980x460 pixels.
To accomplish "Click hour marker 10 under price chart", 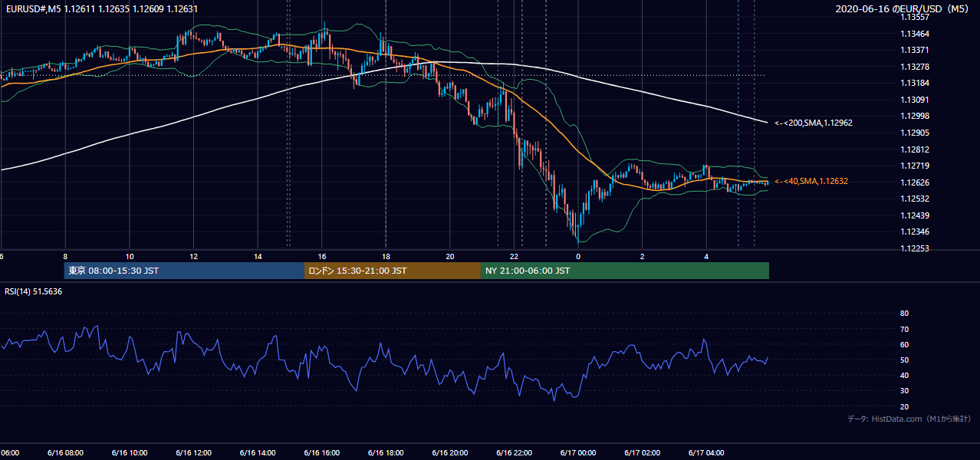I will coord(130,256).
